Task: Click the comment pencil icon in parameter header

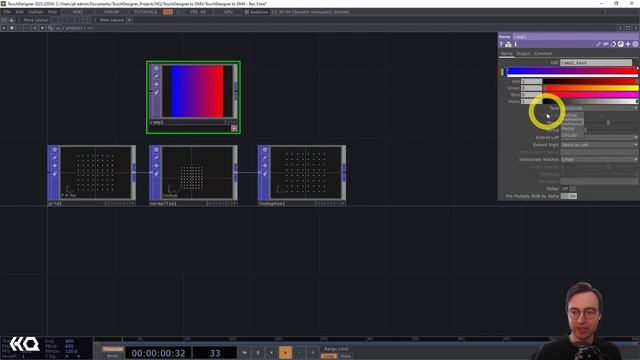Action: coord(598,44)
